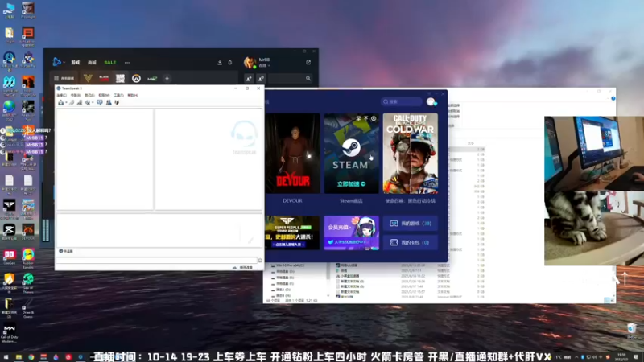Viewport: 644px width, 362px height.
Task: Open the MrBB profile avatar
Action: (250, 63)
